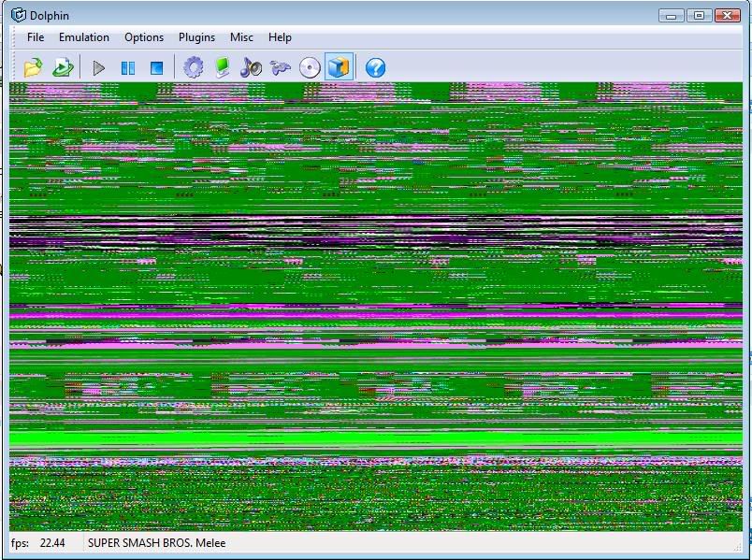Pause the emulation
752x560 pixels.
128,68
